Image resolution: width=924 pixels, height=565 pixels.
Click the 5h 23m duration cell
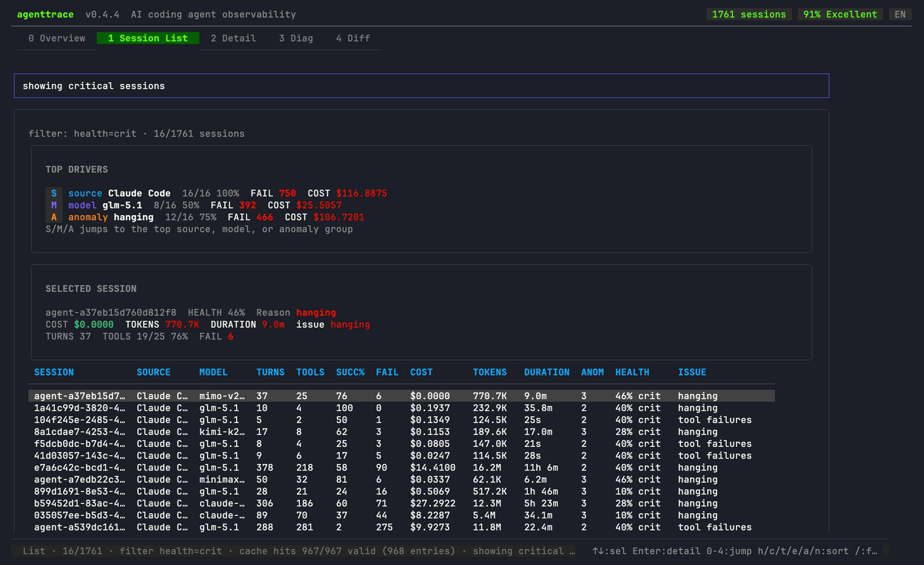541,503
